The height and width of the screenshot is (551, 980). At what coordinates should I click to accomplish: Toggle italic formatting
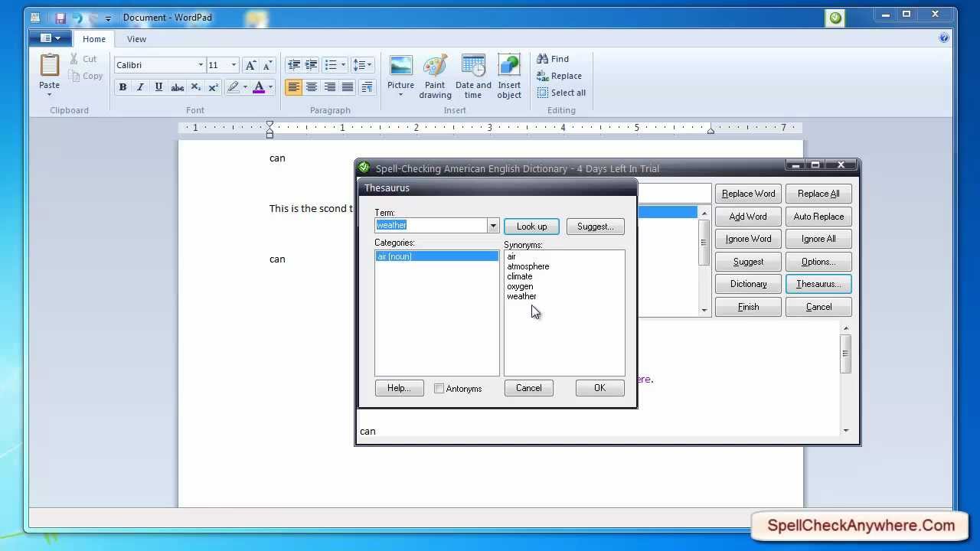point(140,87)
